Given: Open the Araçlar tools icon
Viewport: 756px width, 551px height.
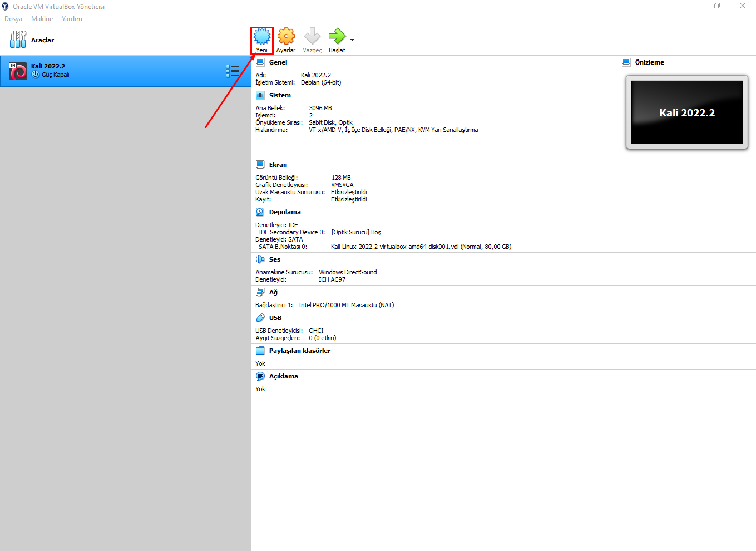Looking at the screenshot, I should coord(18,40).
